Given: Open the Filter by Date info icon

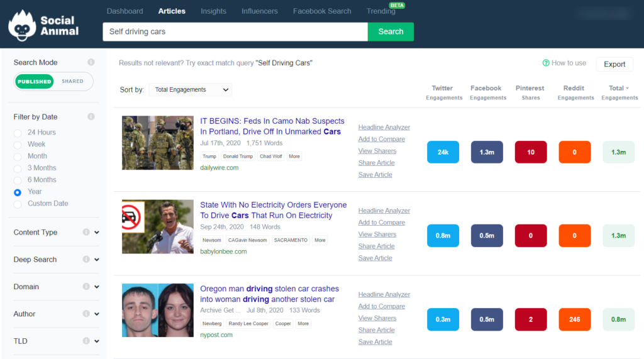Looking at the screenshot, I should coord(91,117).
